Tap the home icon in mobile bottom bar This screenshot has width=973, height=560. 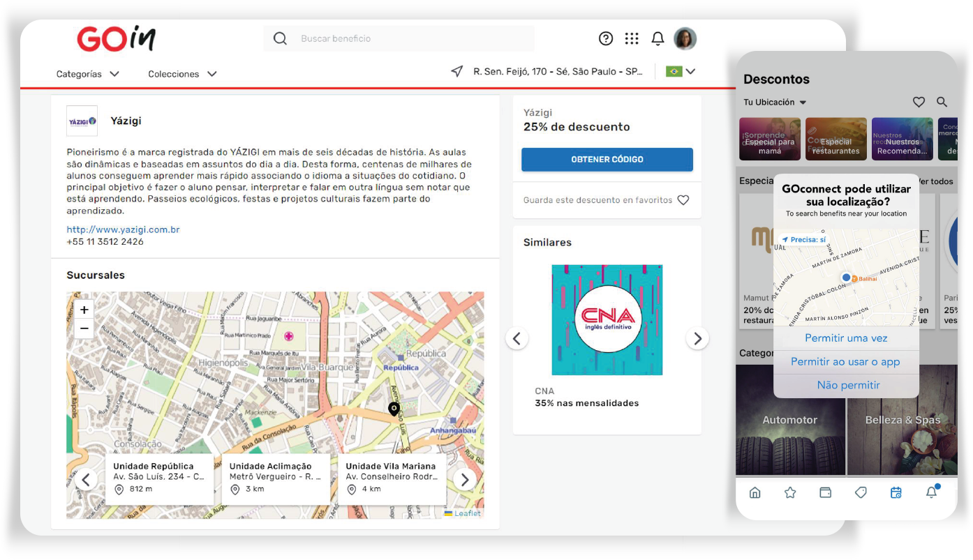755,493
